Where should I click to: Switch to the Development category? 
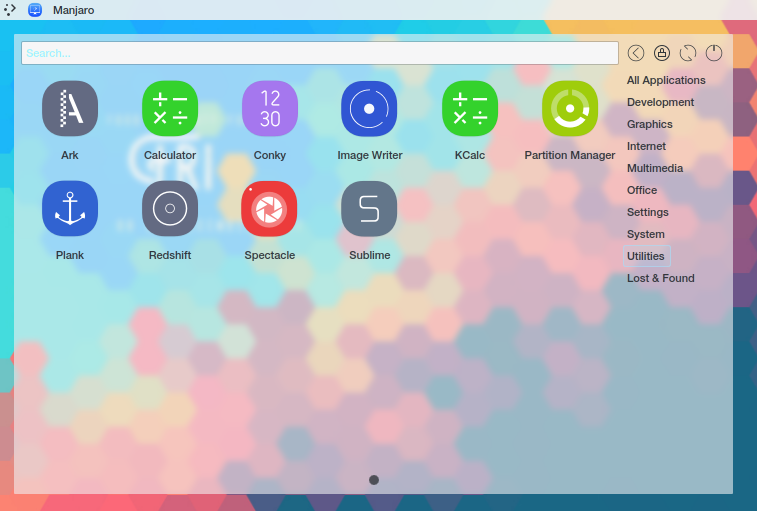(x=660, y=102)
